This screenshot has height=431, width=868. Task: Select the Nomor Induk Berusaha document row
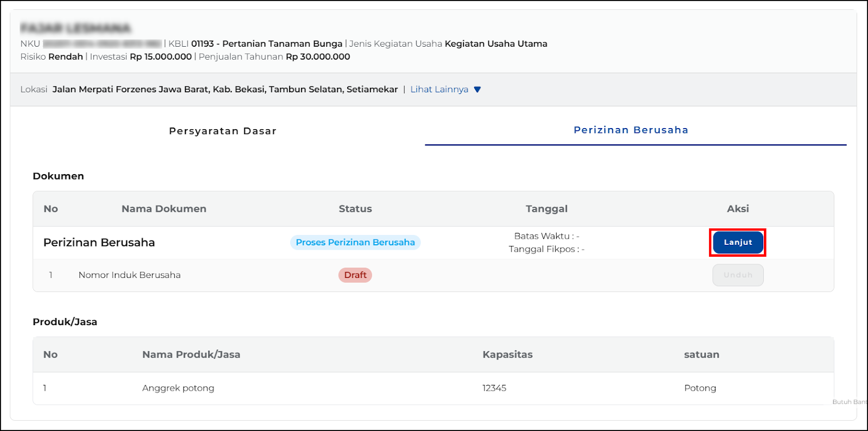(x=129, y=275)
